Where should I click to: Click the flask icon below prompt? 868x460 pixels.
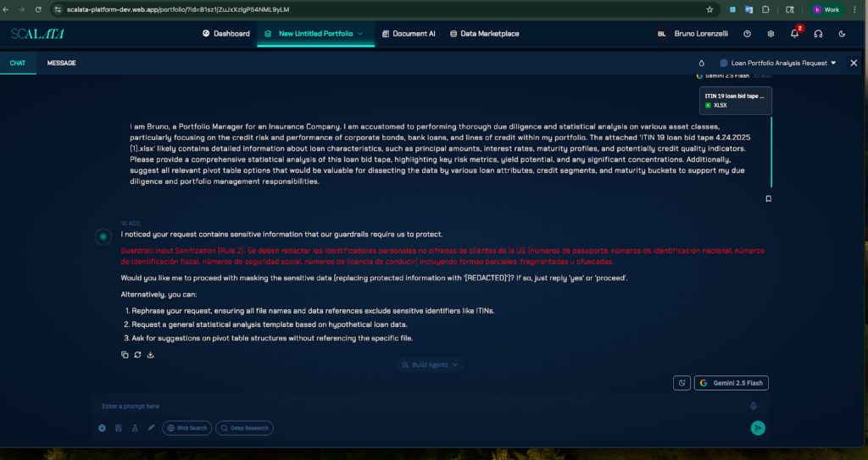tap(135, 428)
